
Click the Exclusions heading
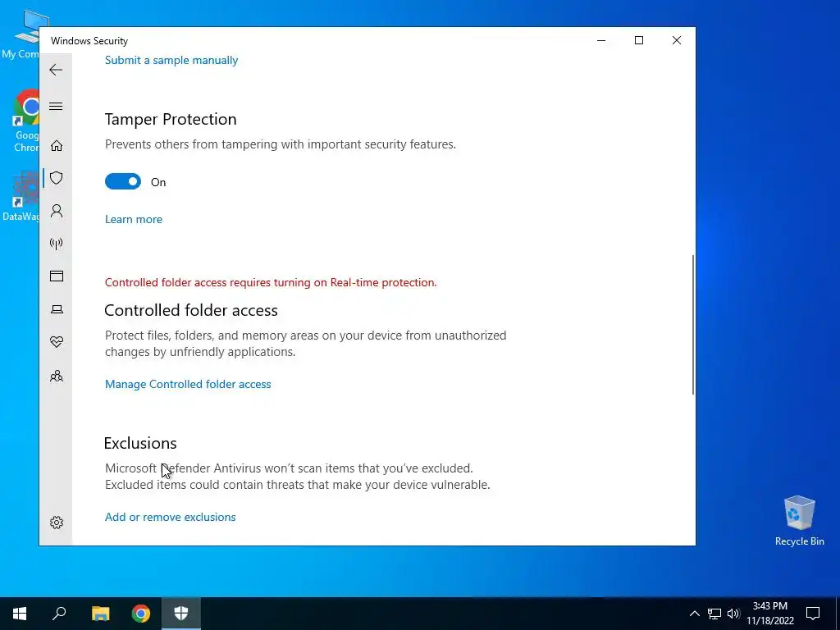(x=139, y=443)
